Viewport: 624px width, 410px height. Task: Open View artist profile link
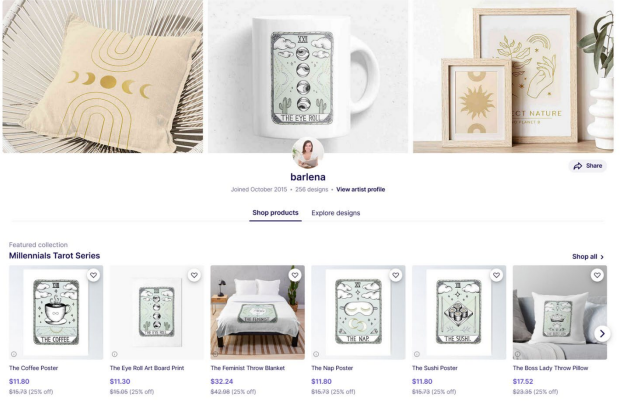[361, 189]
